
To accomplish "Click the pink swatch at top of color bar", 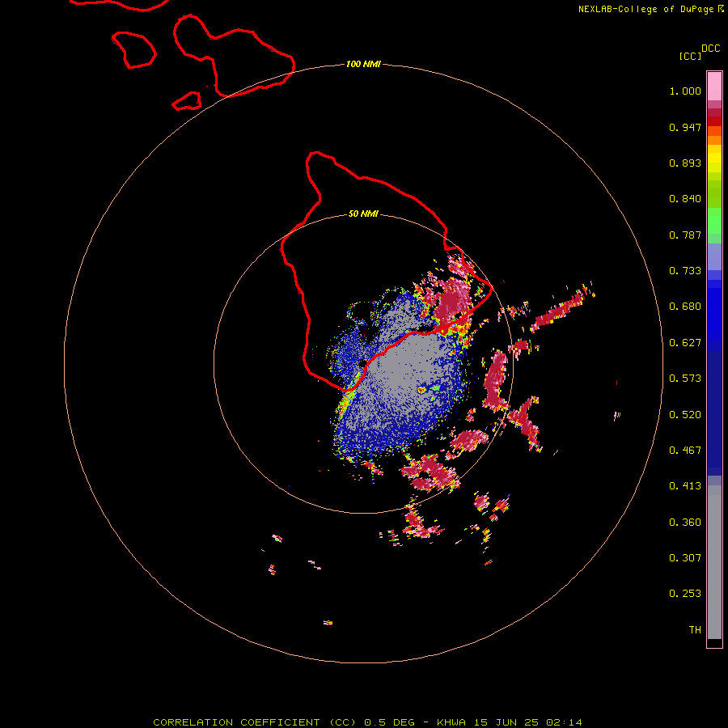I will pyautogui.click(x=714, y=87).
